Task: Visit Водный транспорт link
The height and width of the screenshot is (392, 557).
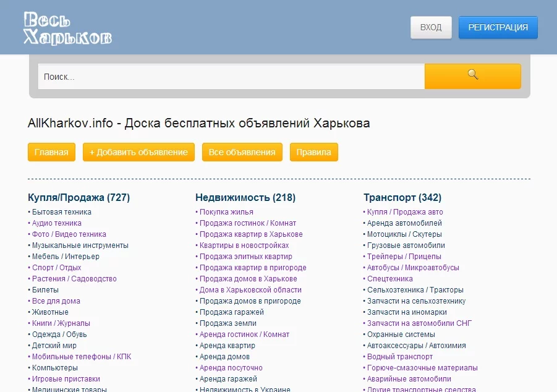Action: 400,357
